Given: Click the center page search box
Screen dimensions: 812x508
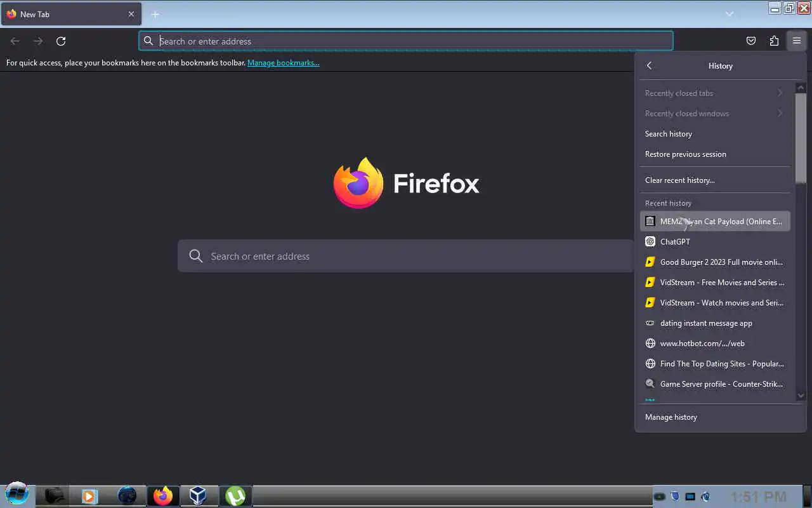Looking at the screenshot, I should (406, 256).
